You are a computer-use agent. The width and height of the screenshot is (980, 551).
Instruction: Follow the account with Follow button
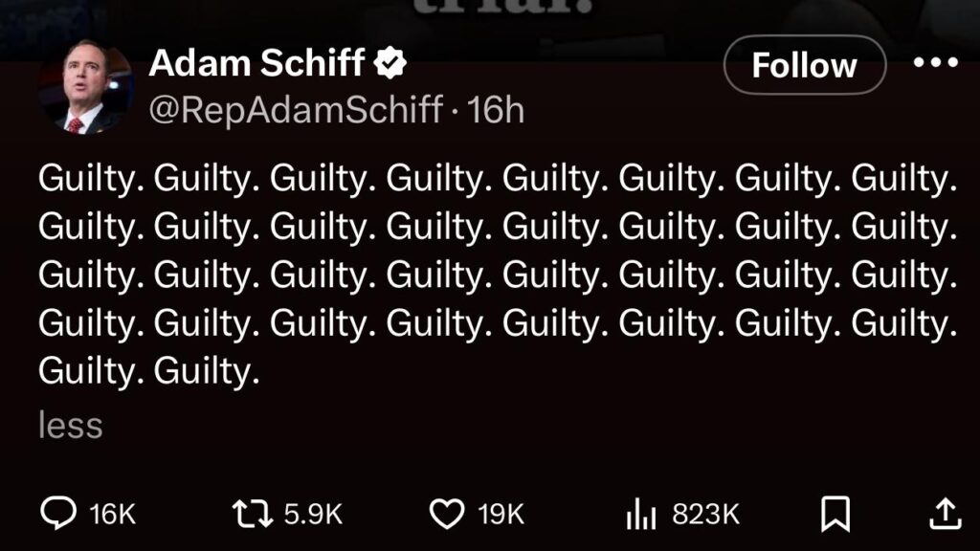coord(804,65)
